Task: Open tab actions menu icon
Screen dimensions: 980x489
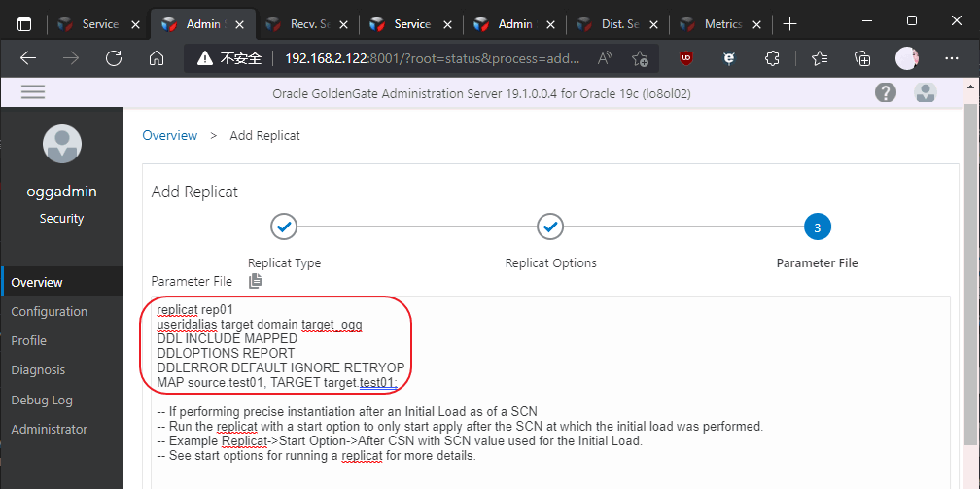Action: tap(23, 24)
